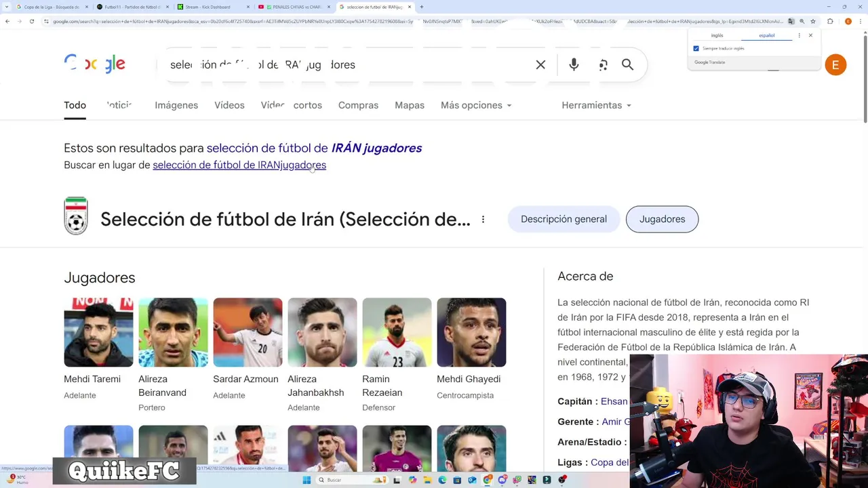The height and width of the screenshot is (488, 868).
Task: Open Alireza Beiranvand player photo
Action: (x=173, y=332)
